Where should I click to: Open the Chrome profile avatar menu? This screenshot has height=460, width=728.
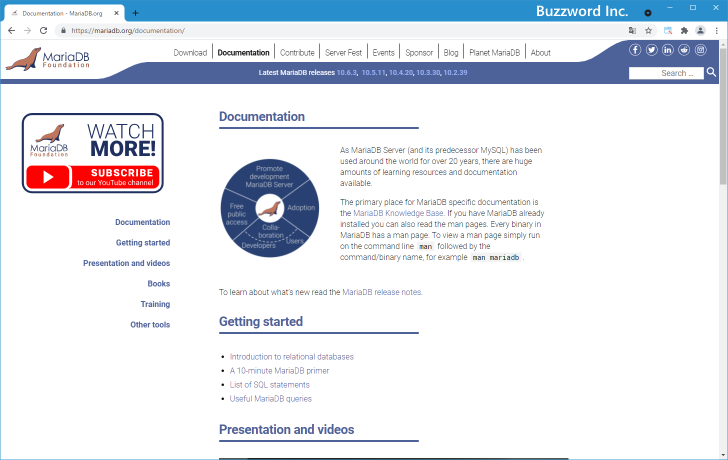(701, 31)
